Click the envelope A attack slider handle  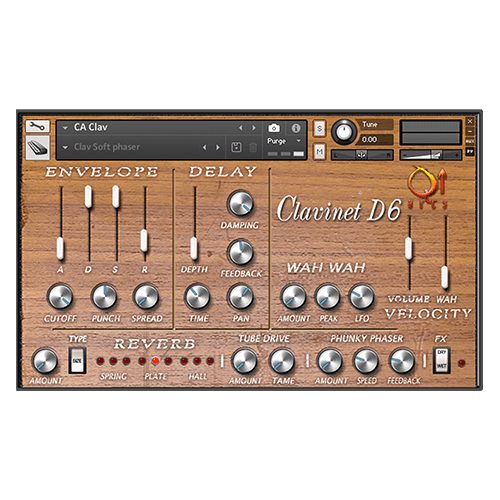[60, 248]
